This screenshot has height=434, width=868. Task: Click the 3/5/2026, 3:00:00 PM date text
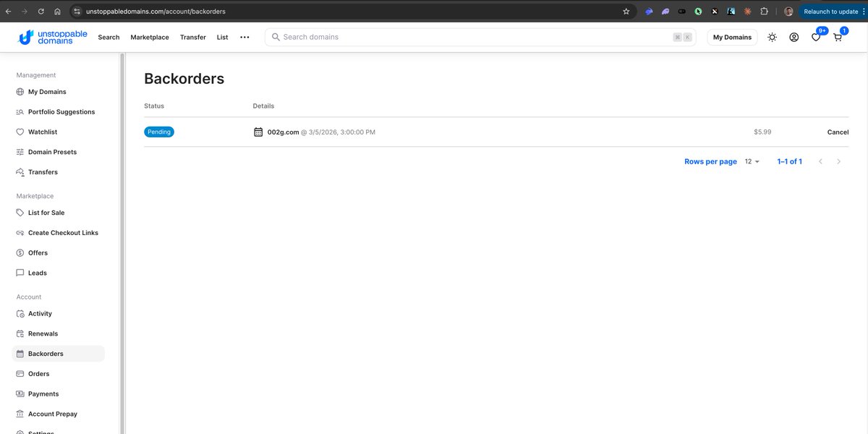coord(341,132)
